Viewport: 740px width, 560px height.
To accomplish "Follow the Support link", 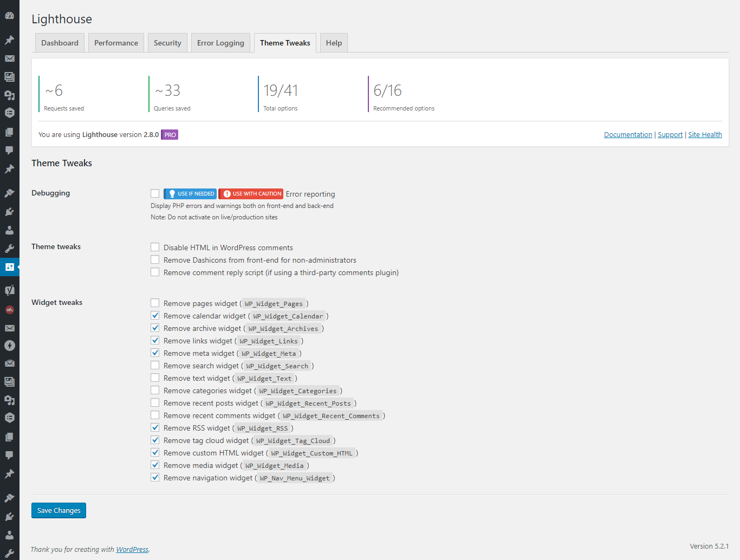I will (670, 135).
